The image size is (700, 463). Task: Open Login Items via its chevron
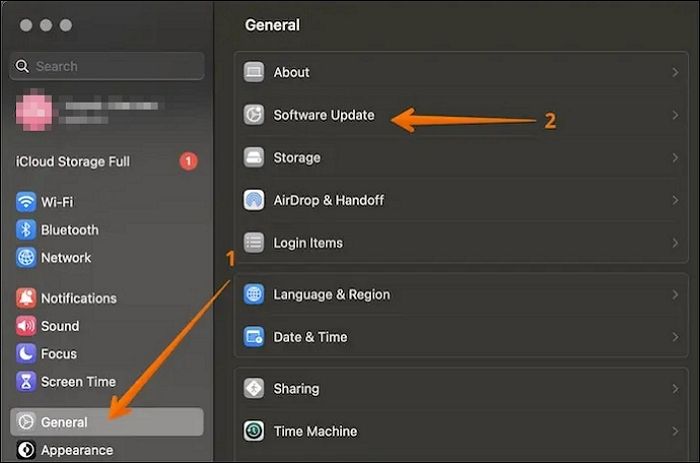point(676,243)
